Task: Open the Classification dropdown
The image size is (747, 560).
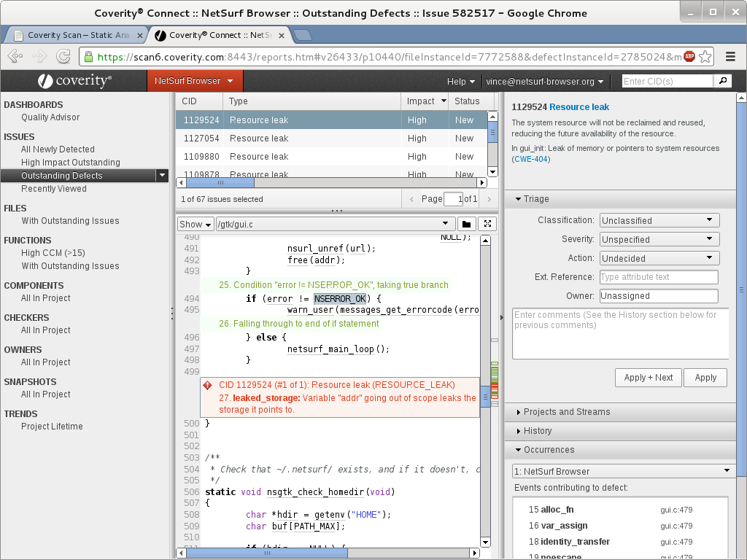Action: (x=659, y=220)
